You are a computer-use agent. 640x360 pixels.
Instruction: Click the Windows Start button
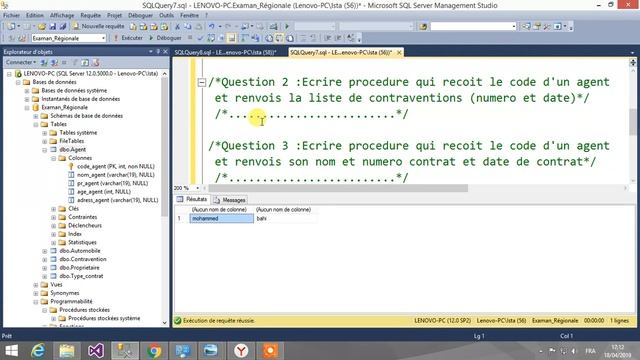11,351
